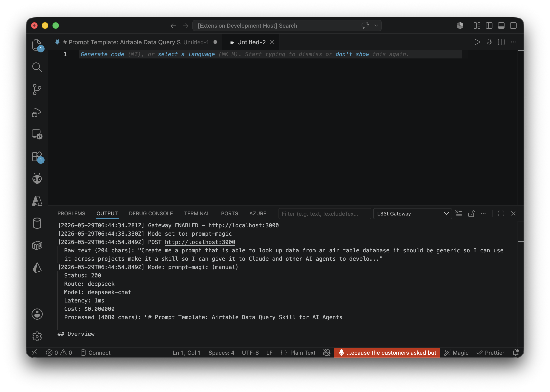Open the Explorer view in activity bar
Image resolution: width=550 pixels, height=392 pixels.
click(x=37, y=45)
